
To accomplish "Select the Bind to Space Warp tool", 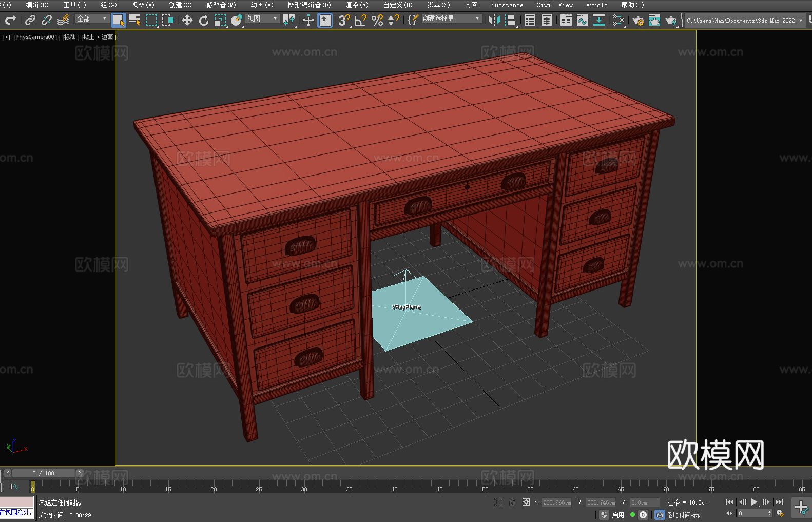I will click(63, 20).
